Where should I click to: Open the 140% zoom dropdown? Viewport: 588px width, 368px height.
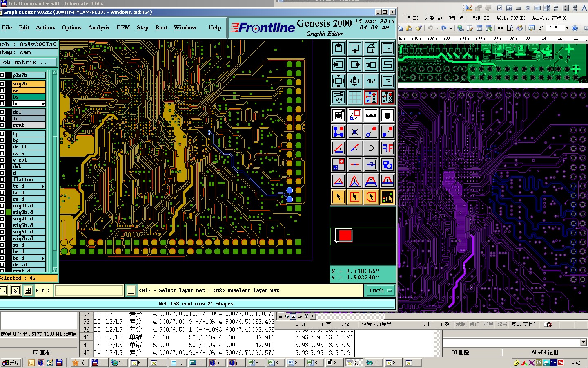(567, 28)
